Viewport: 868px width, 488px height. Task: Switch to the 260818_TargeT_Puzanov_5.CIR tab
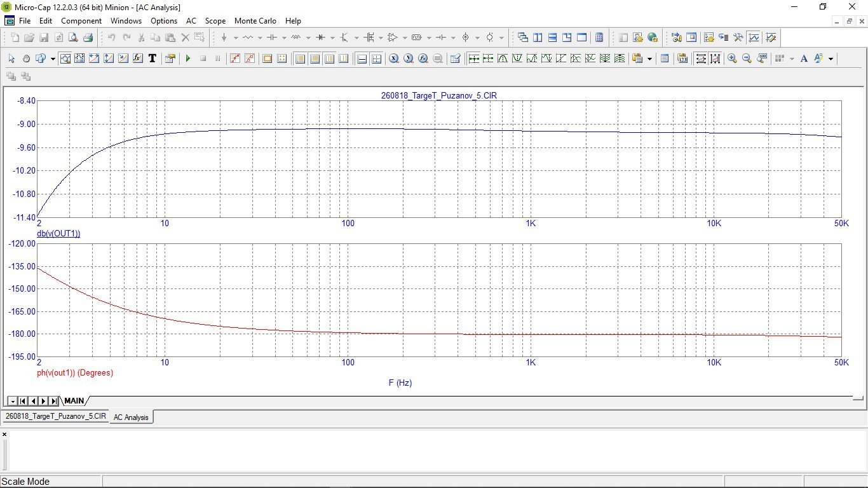pos(55,416)
